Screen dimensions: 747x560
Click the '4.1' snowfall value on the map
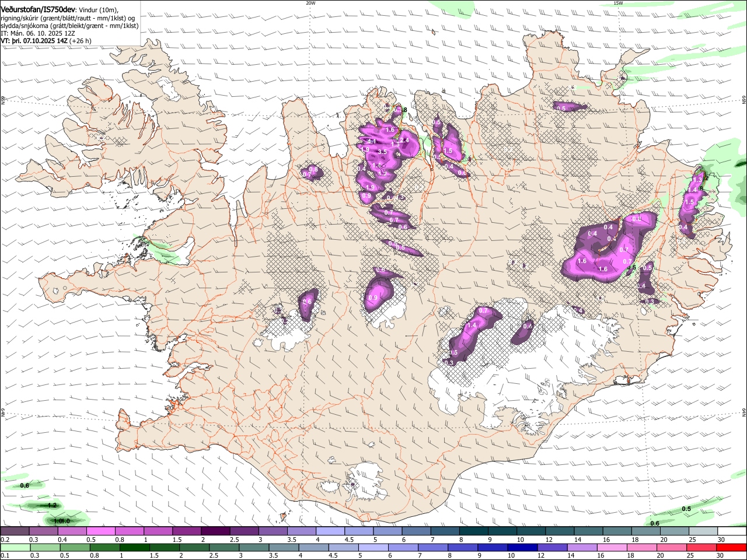(371, 141)
